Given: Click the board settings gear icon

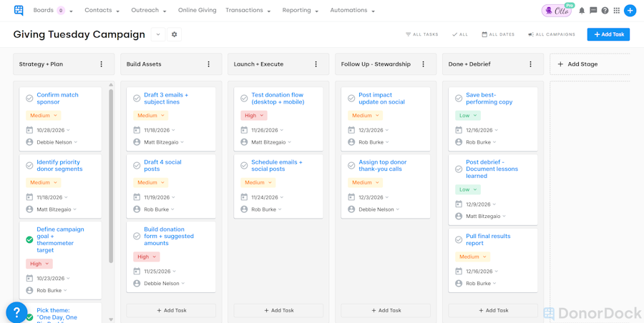Looking at the screenshot, I should pos(174,34).
